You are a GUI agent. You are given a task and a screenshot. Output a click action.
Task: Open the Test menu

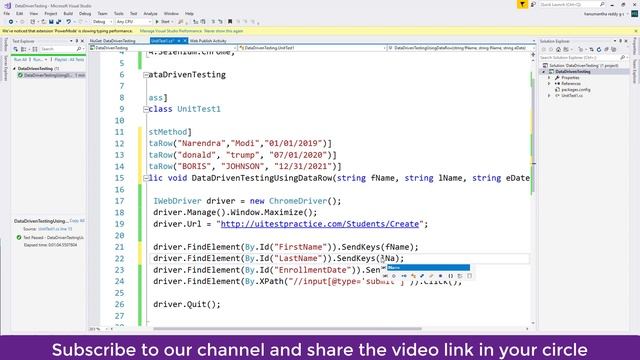133,13
